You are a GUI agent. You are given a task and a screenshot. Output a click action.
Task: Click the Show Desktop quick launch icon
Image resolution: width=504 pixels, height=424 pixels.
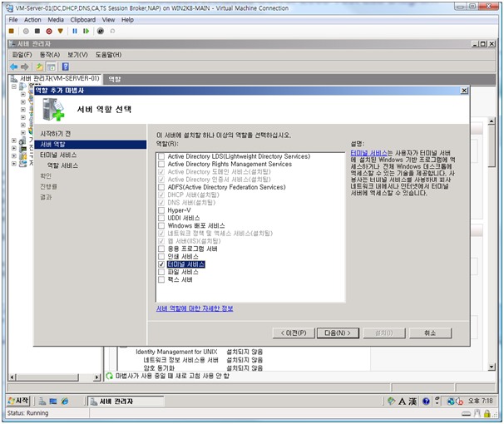click(x=53, y=402)
